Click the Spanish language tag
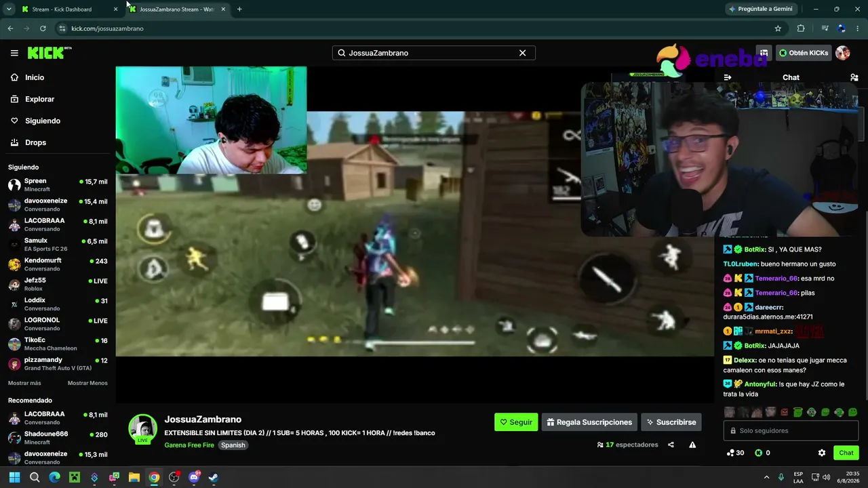This screenshot has height=488, width=868. click(233, 445)
